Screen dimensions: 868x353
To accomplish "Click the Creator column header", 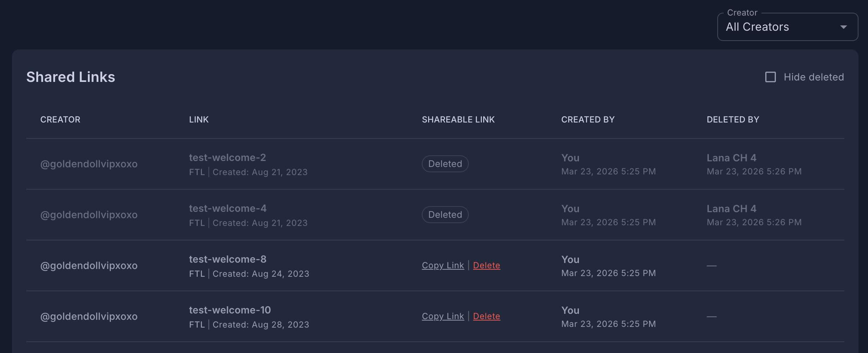I will tap(60, 120).
